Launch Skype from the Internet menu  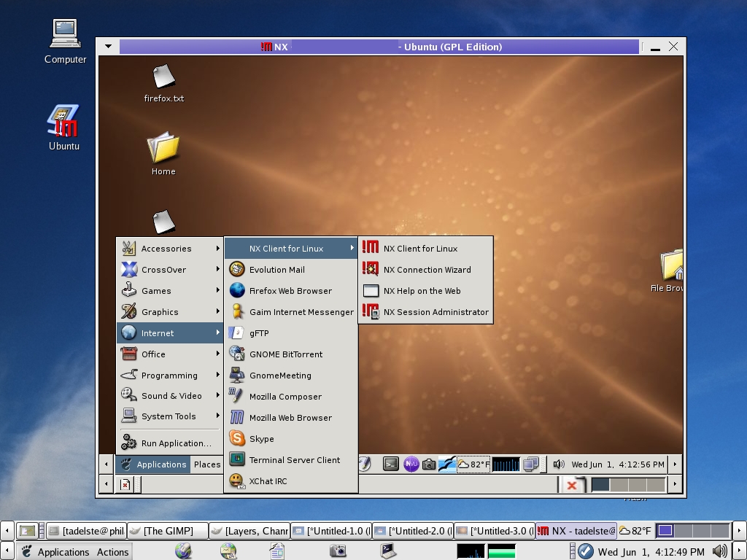[261, 439]
